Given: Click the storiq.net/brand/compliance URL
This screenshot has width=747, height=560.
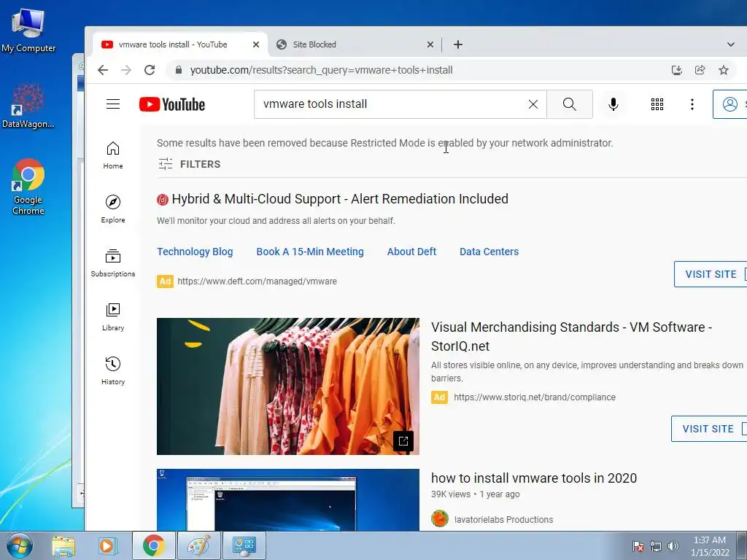Looking at the screenshot, I should pyautogui.click(x=535, y=397).
